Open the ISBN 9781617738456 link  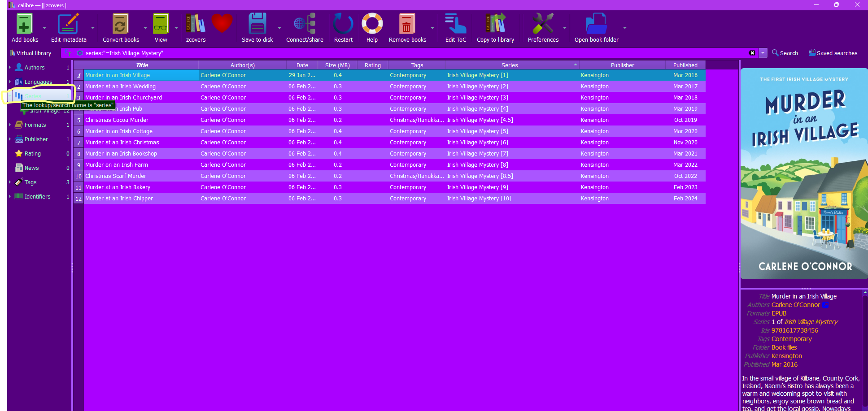point(795,330)
